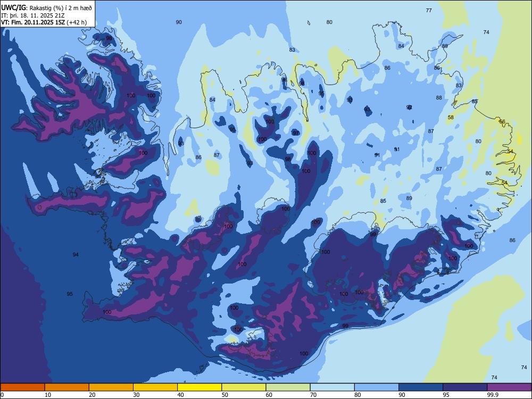Image resolution: width=532 pixels, height=399 pixels.
Task: Click the legend label '40'
Action: pos(181,395)
